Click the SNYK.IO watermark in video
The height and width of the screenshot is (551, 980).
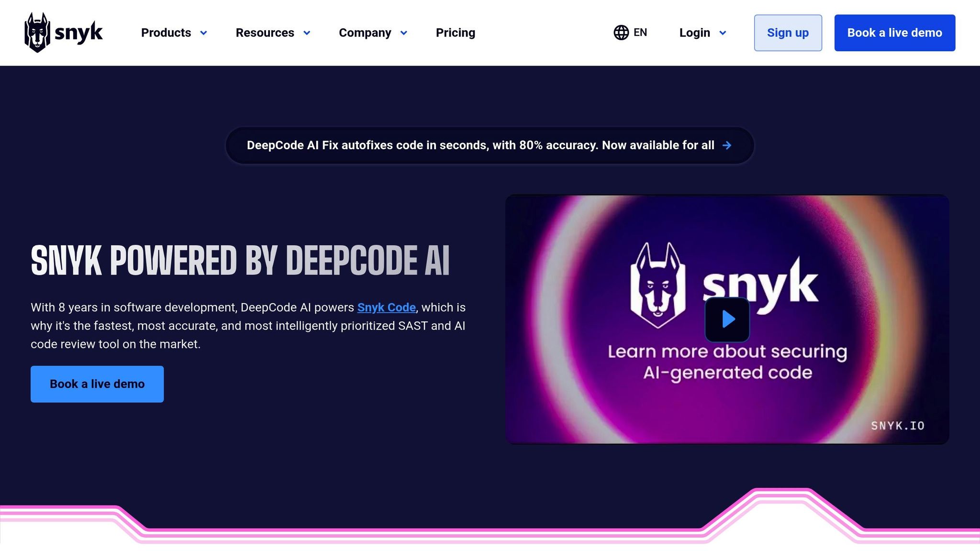point(897,426)
